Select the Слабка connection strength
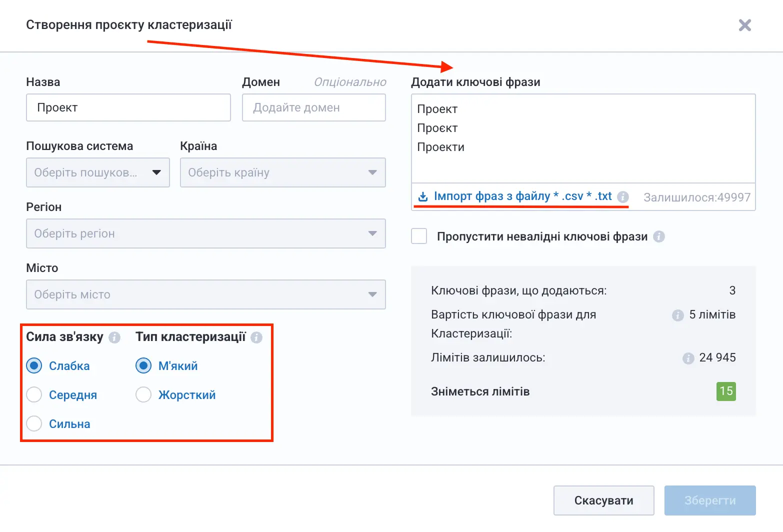The width and height of the screenshot is (783, 532). point(34,365)
